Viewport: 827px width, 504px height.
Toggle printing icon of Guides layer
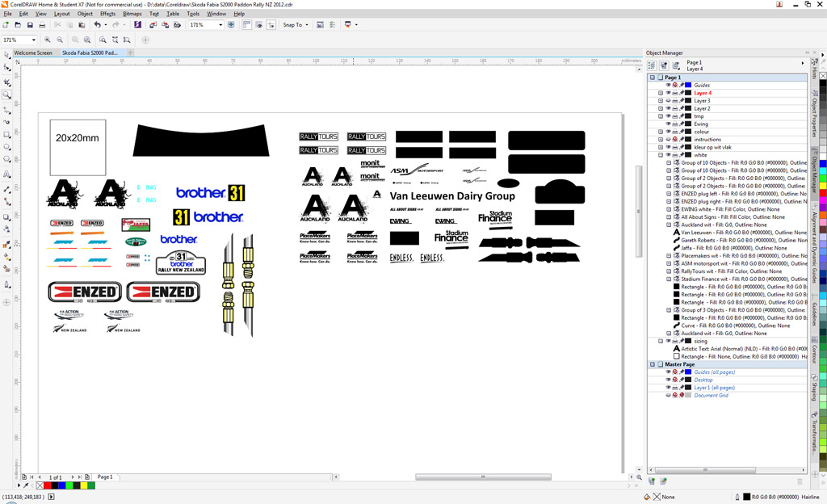674,85
